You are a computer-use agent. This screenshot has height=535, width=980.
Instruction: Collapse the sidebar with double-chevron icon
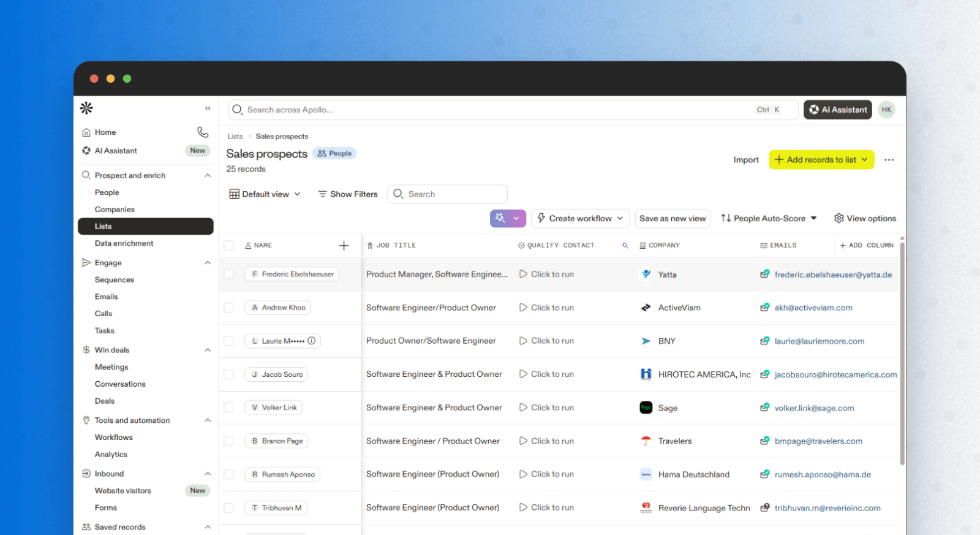(208, 108)
